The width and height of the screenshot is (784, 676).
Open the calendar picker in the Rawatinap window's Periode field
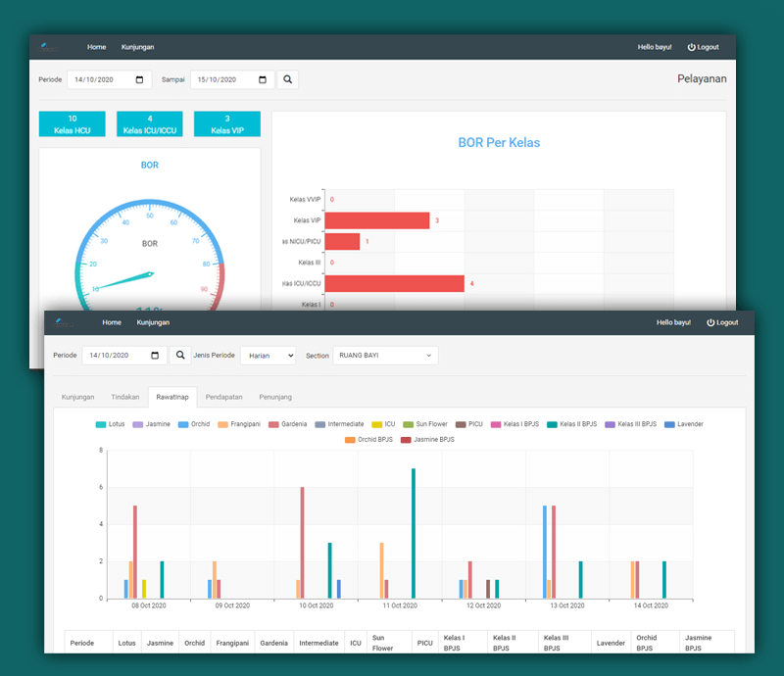click(x=156, y=355)
